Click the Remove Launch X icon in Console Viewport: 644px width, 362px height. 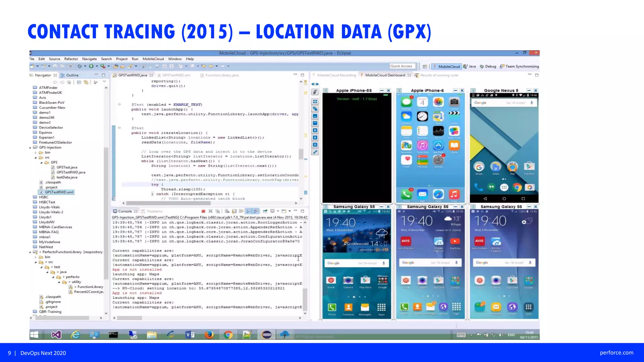[x=210, y=211]
